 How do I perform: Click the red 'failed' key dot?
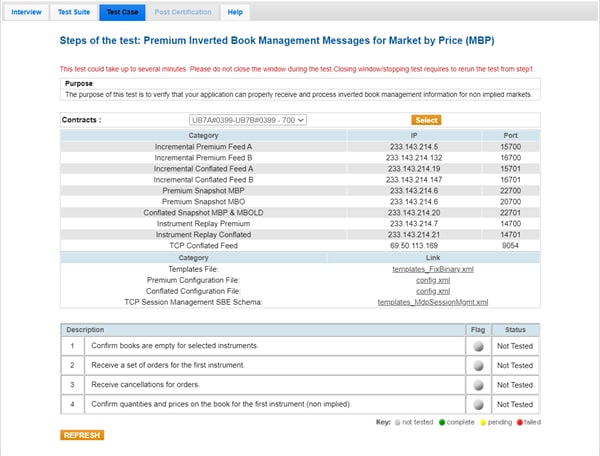(517, 423)
